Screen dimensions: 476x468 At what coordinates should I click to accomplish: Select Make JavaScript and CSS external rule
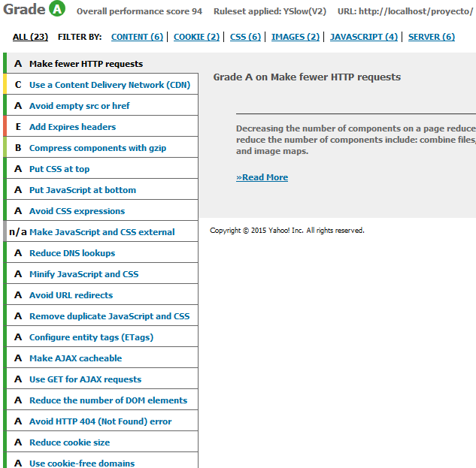click(x=102, y=232)
